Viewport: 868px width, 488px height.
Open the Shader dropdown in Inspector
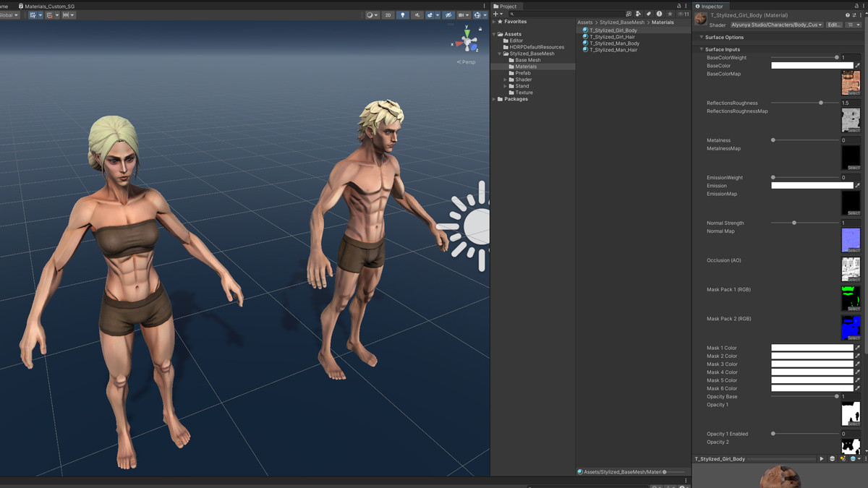coord(776,25)
